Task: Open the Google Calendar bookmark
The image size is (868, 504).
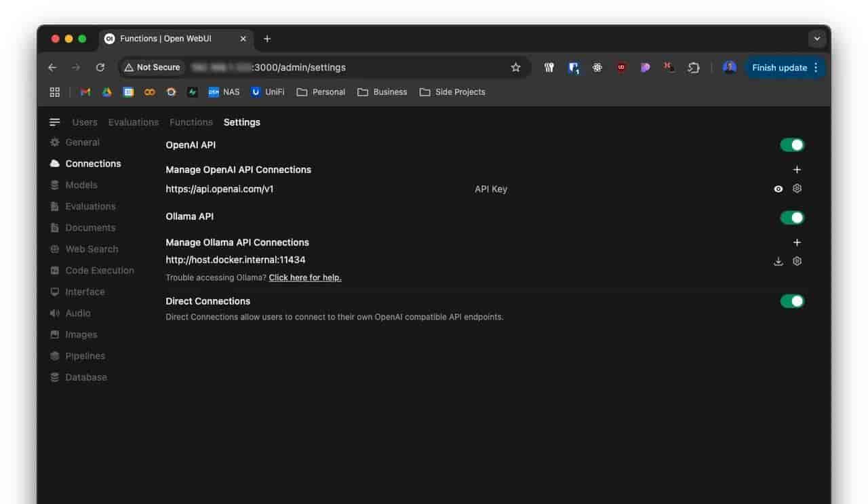Action: coord(128,92)
